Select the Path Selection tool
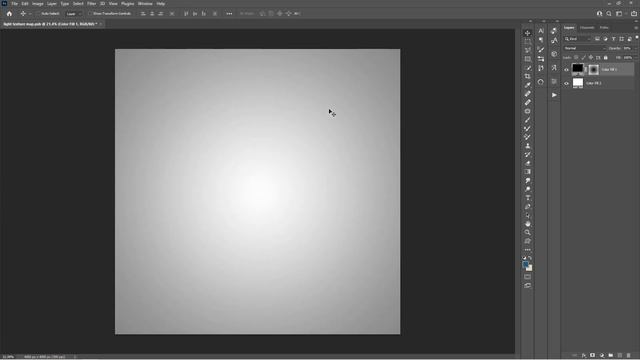 [x=527, y=215]
